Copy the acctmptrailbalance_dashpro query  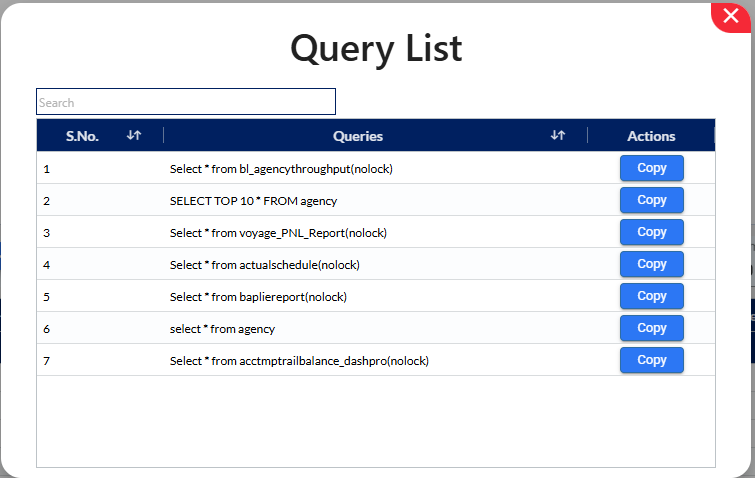651,360
